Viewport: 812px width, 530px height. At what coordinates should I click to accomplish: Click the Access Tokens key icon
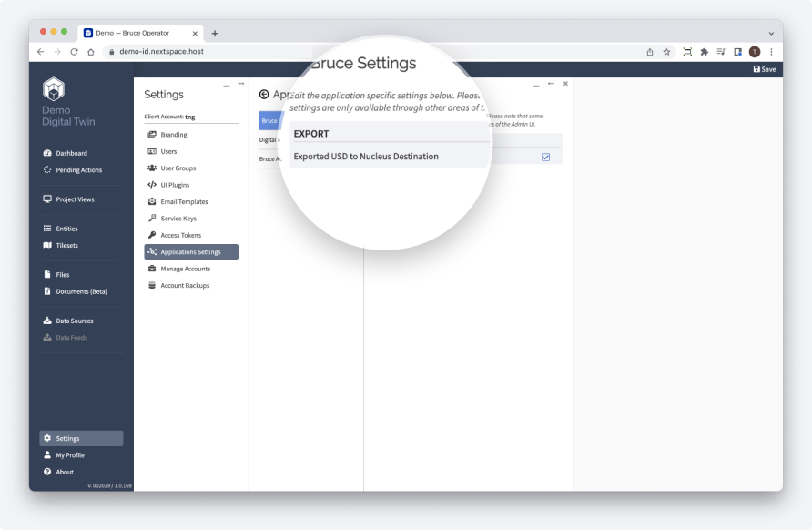pyautogui.click(x=152, y=235)
